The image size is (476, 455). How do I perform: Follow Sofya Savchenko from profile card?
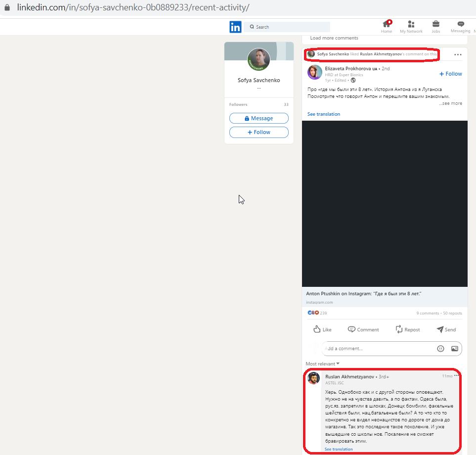[259, 132]
